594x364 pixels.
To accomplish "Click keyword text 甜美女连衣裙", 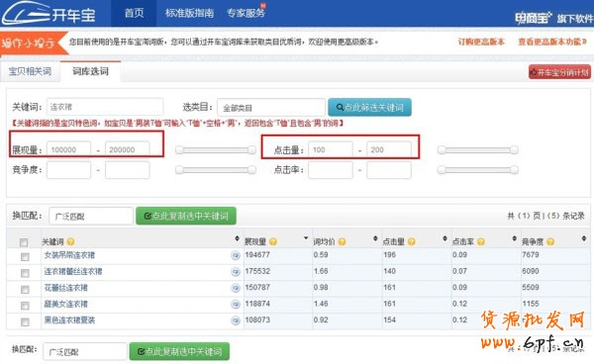I will pyautogui.click(x=66, y=305).
